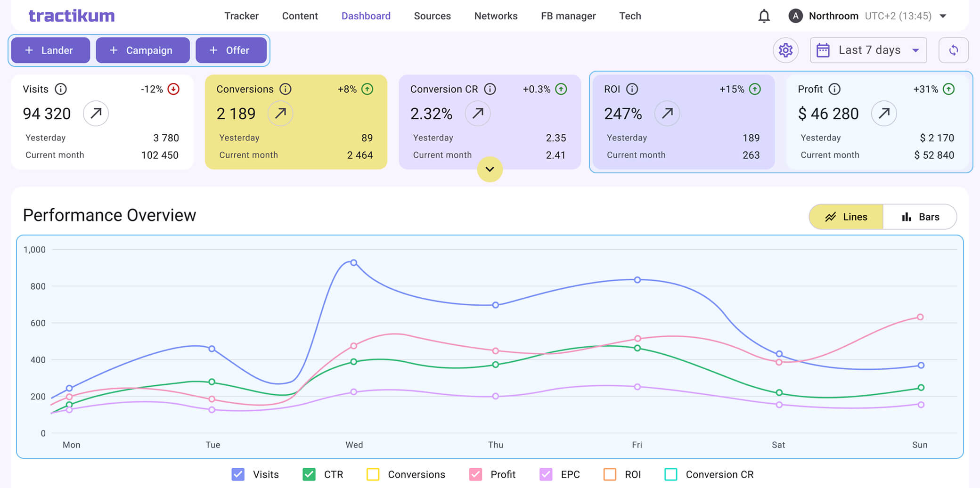Viewport: 980px width, 488px height.
Task: Switch chart view to Bars
Action: pos(920,217)
